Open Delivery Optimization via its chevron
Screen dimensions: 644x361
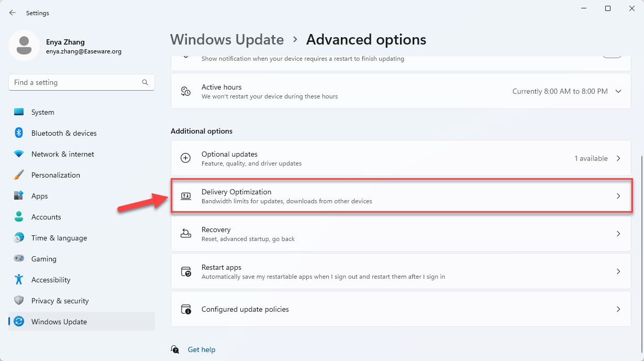[x=618, y=196]
